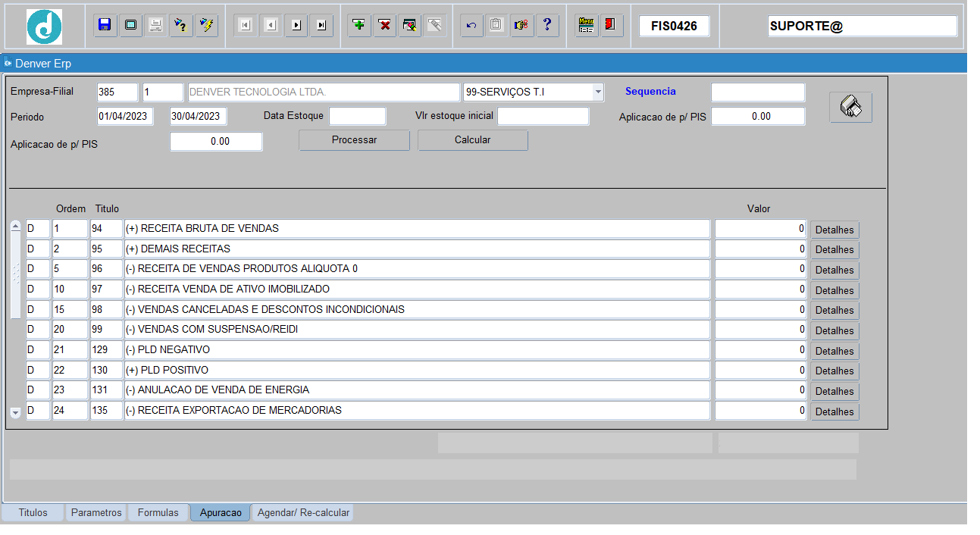Open the help question mark icon
The width and height of the screenshot is (980, 535).
[x=546, y=25]
